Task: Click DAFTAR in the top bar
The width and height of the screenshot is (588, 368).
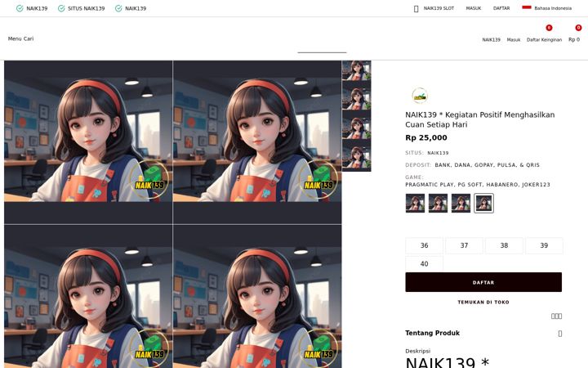Action: (x=501, y=8)
